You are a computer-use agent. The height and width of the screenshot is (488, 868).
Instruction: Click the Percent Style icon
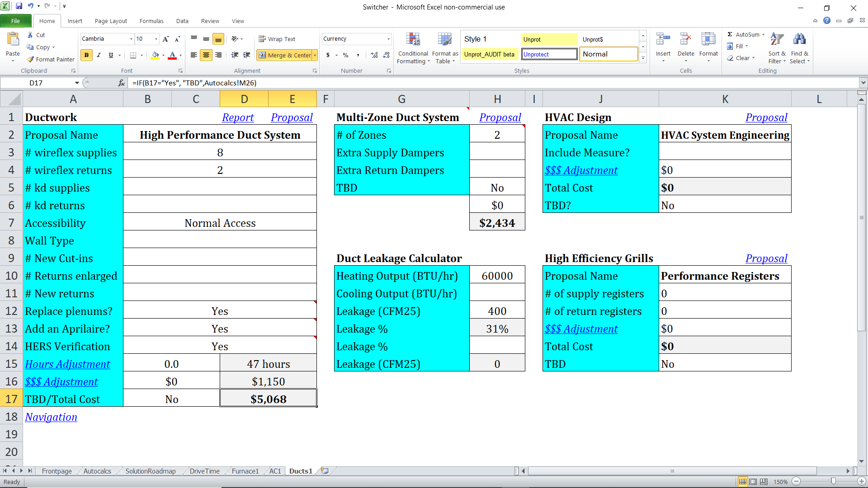click(345, 55)
